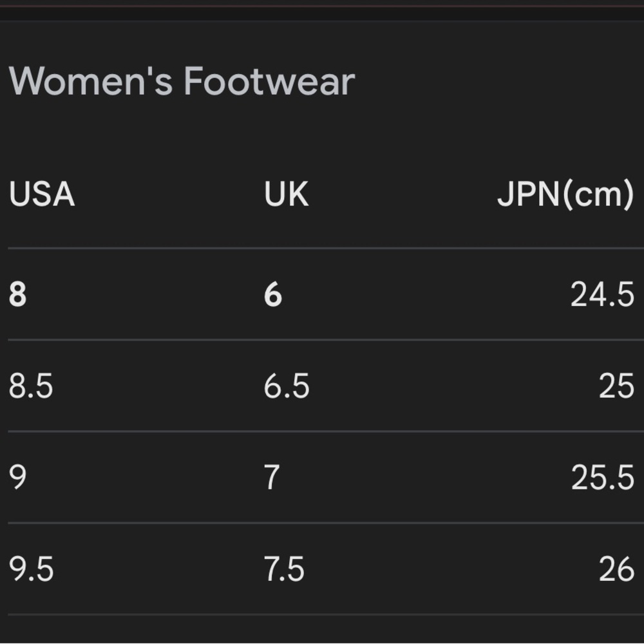
Task: Select USA size 9.5 cell
Action: [x=31, y=569]
